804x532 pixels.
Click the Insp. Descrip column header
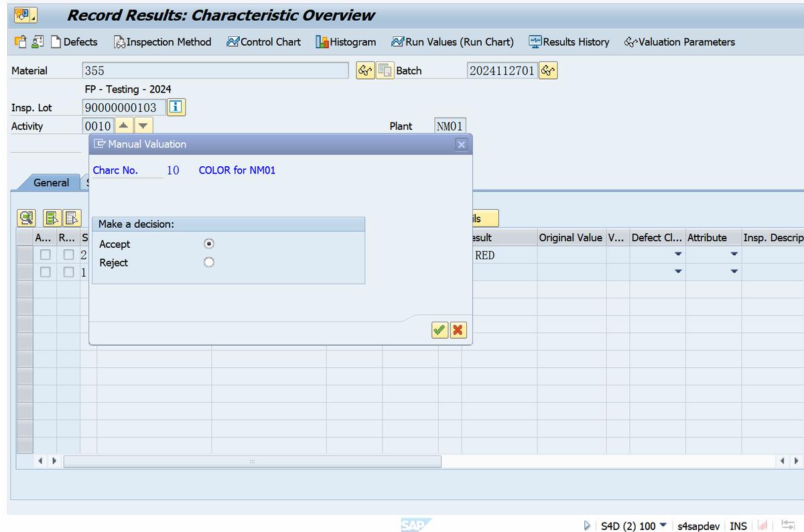[773, 237]
